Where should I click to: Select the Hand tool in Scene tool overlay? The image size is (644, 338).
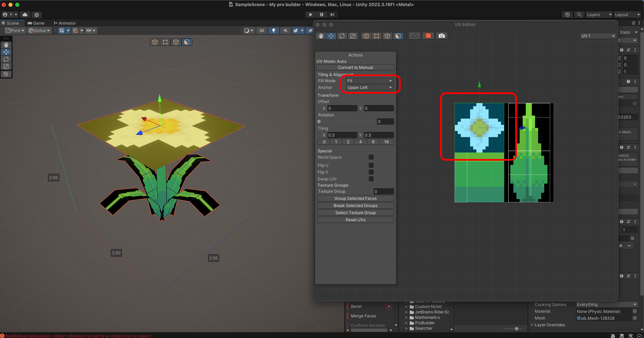click(x=6, y=45)
